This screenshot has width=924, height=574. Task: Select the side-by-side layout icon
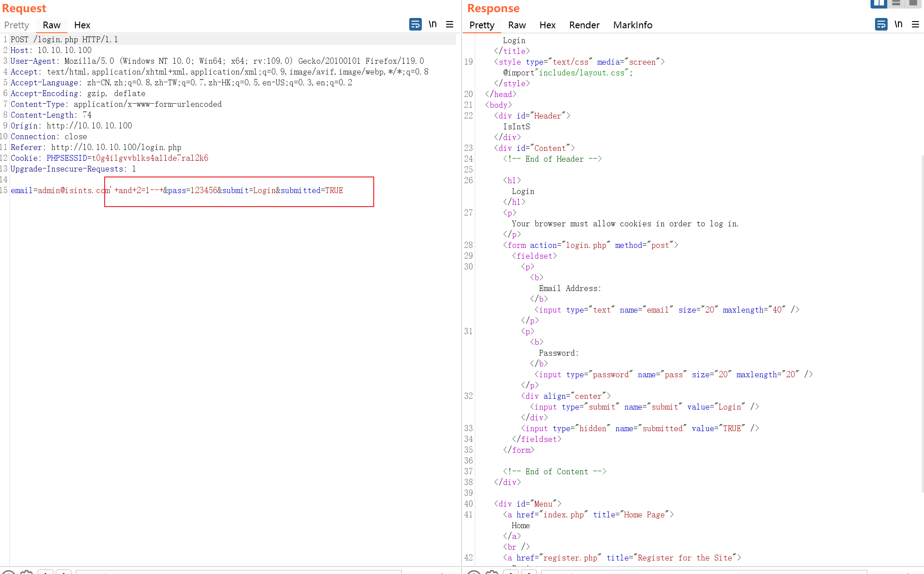[879, 4]
